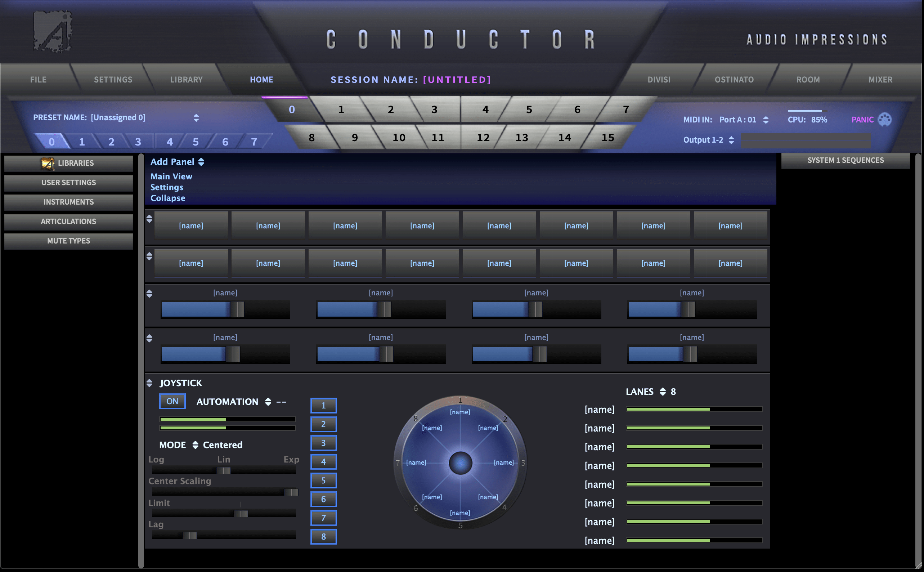Switch to the LIBRARY tab
Viewport: 924px width, 572px height.
pyautogui.click(x=187, y=80)
